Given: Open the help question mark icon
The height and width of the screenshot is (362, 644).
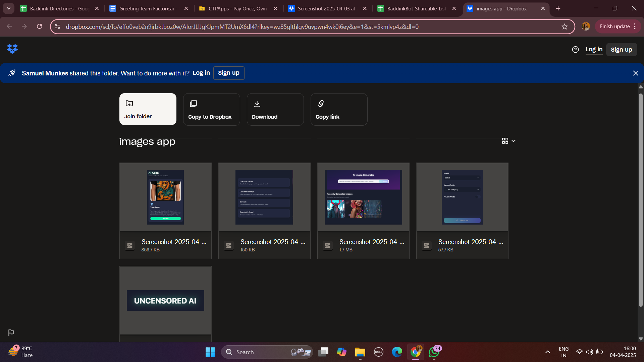Looking at the screenshot, I should (x=575, y=50).
